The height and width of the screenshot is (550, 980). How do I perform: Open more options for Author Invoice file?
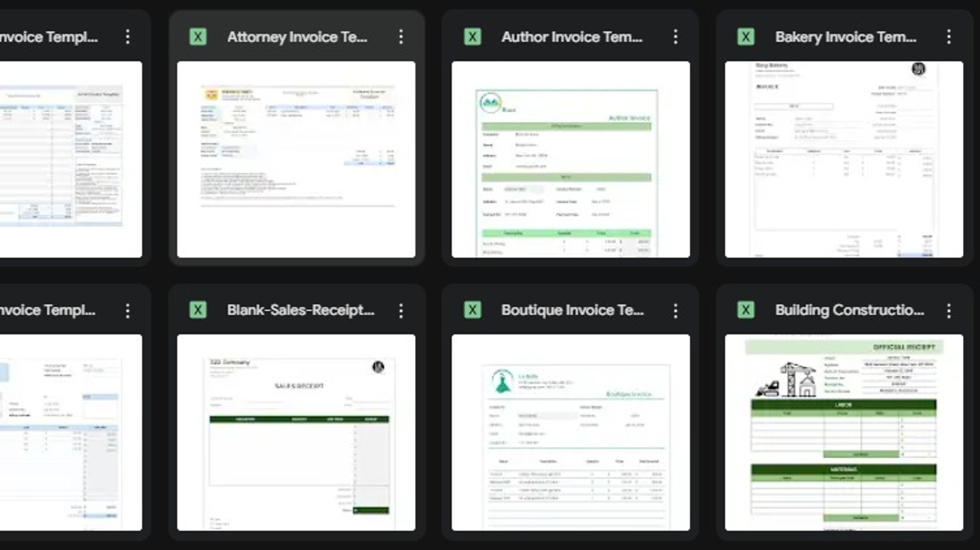[676, 37]
